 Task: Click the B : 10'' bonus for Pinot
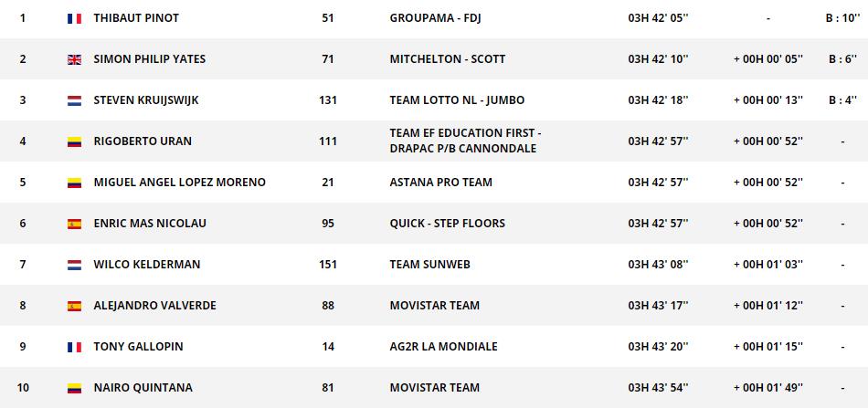(841, 18)
